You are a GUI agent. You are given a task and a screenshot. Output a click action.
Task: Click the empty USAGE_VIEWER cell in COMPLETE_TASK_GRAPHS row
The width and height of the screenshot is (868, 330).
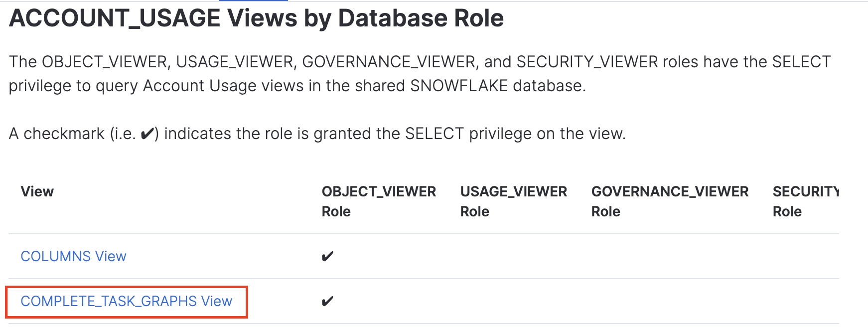(513, 301)
